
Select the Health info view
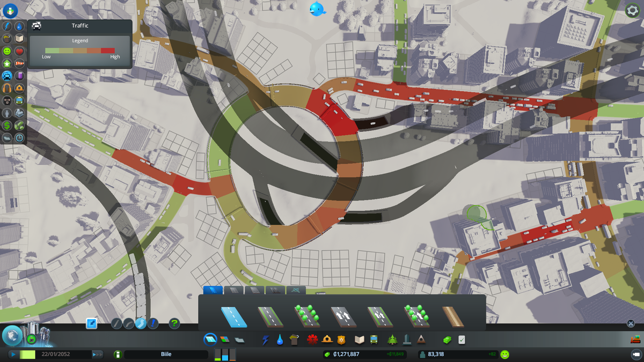19,51
